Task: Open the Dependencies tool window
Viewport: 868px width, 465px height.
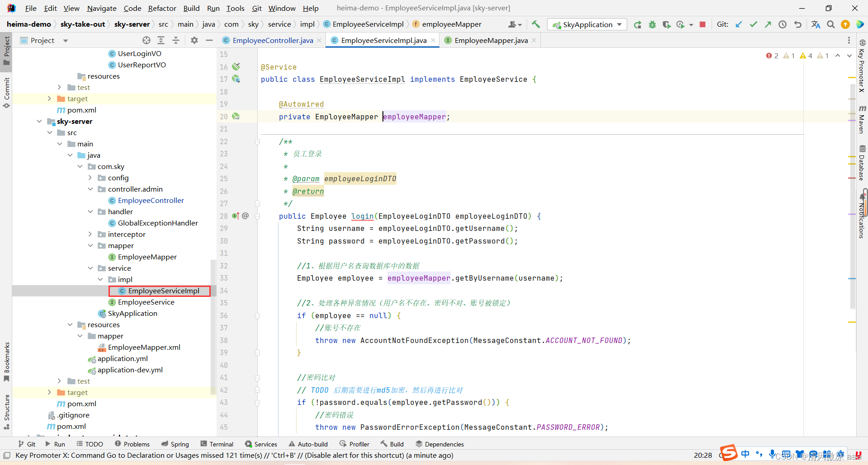Action: pos(440,444)
